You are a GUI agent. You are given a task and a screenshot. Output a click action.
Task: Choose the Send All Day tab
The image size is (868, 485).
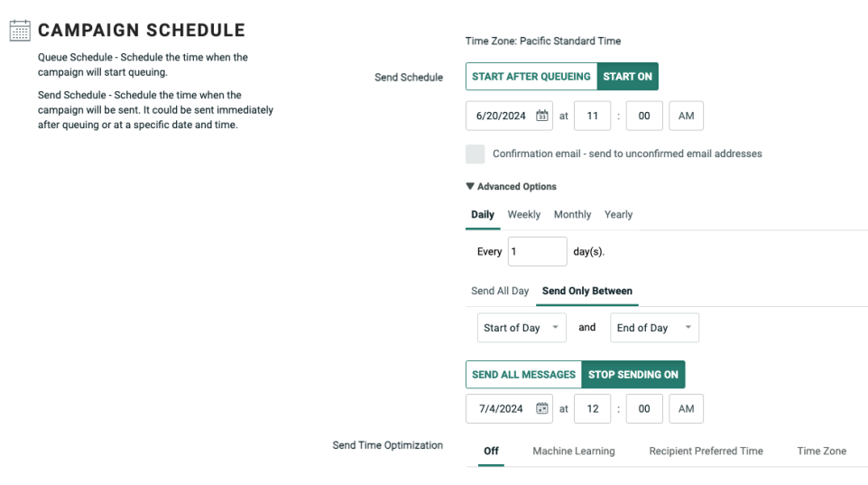click(500, 291)
